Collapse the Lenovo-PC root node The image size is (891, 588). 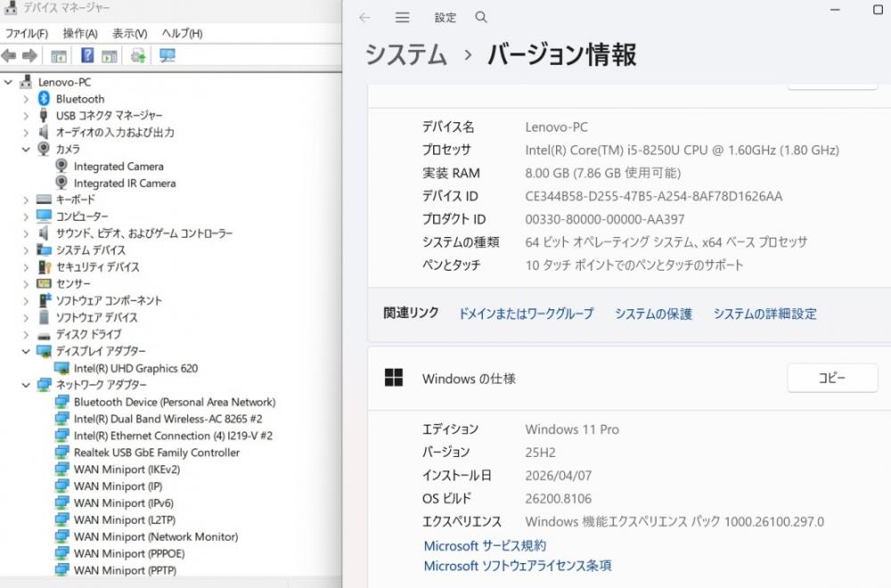pyautogui.click(x=8, y=82)
